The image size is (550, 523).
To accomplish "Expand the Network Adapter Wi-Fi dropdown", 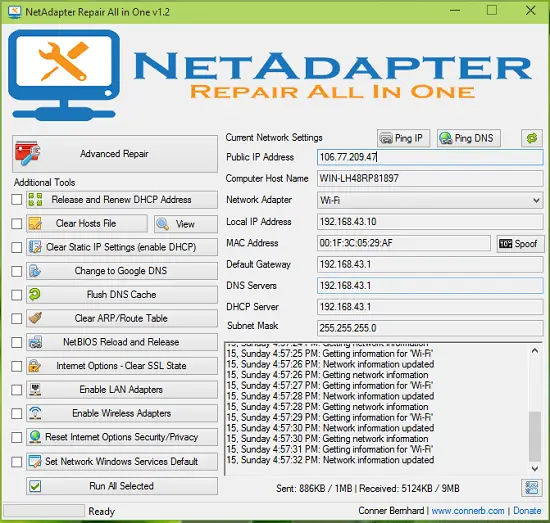I will [430, 200].
